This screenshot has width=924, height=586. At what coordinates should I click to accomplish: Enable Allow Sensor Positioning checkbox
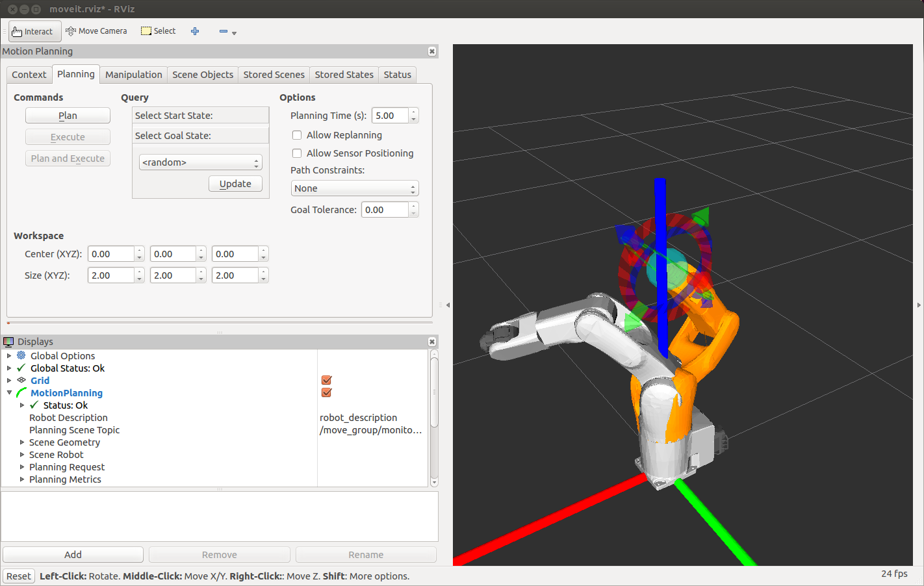coord(297,153)
